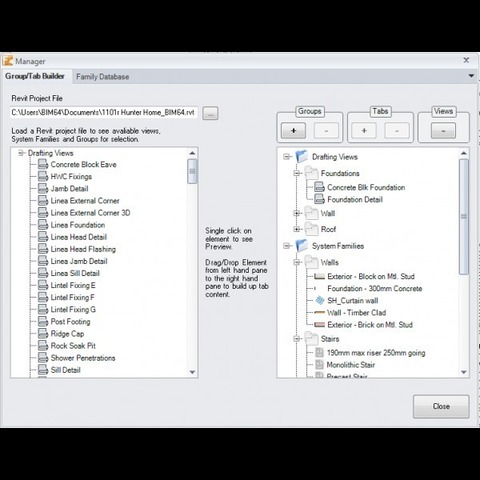
Task: Collapse the Stairs folder node
Action: 296,339
